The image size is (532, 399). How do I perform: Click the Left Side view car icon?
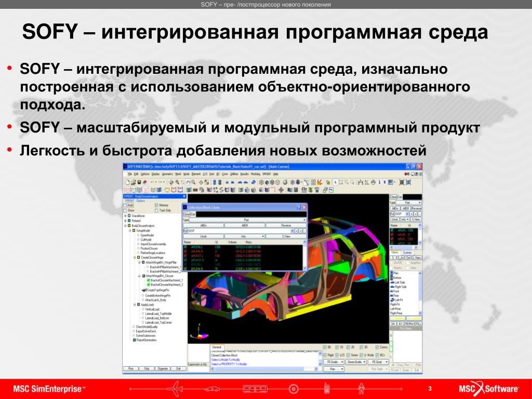click(392, 282)
